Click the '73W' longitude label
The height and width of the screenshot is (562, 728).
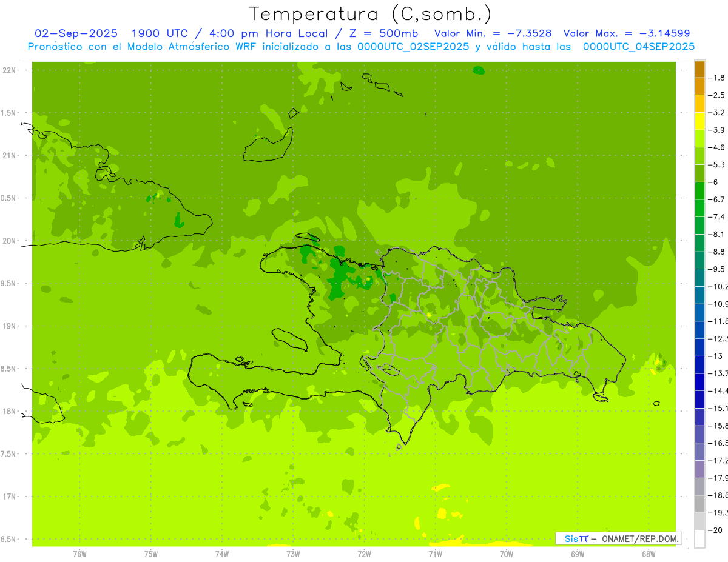(x=293, y=554)
